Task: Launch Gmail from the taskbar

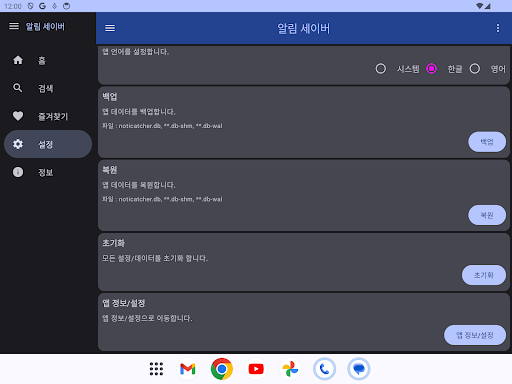Action: click(188, 369)
